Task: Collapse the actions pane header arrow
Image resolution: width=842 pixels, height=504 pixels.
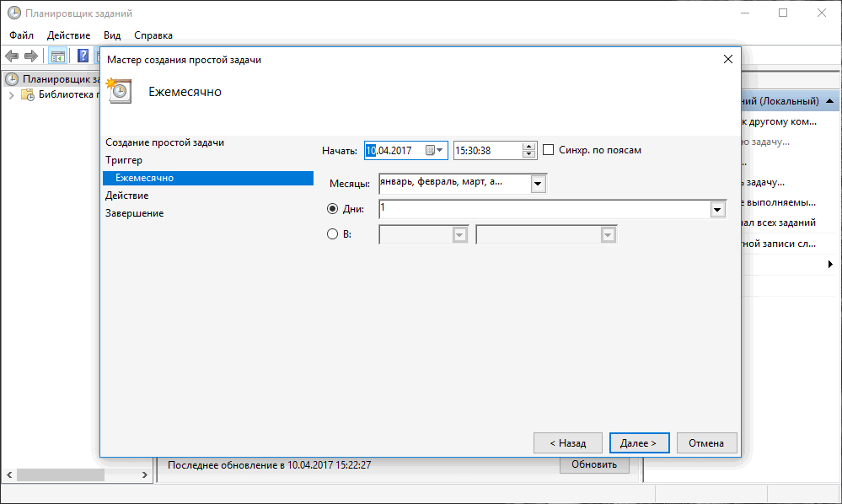Action: pos(829,101)
